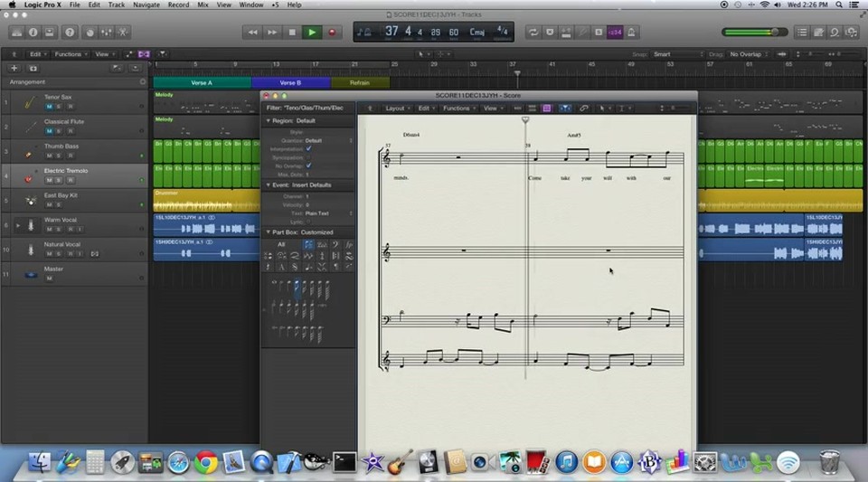The height and width of the screenshot is (482, 868).
Task: Adjust the master volume slider
Action: [x=754, y=32]
